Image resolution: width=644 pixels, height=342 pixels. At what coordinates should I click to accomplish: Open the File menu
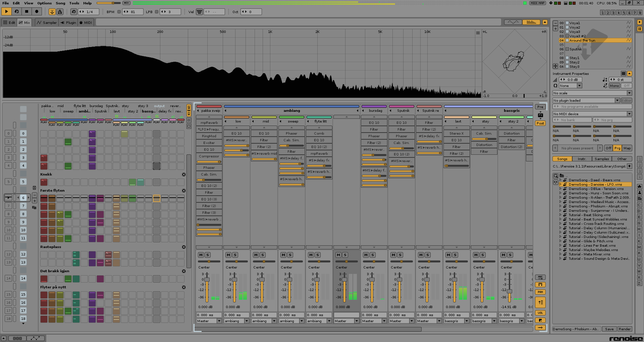click(x=6, y=3)
